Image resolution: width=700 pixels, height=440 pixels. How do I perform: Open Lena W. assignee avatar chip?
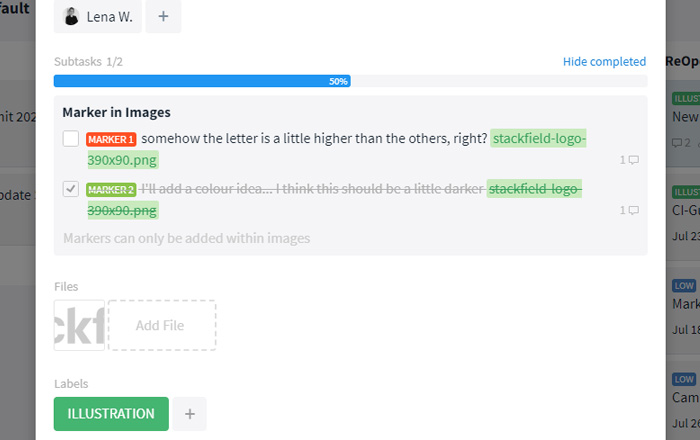98,17
